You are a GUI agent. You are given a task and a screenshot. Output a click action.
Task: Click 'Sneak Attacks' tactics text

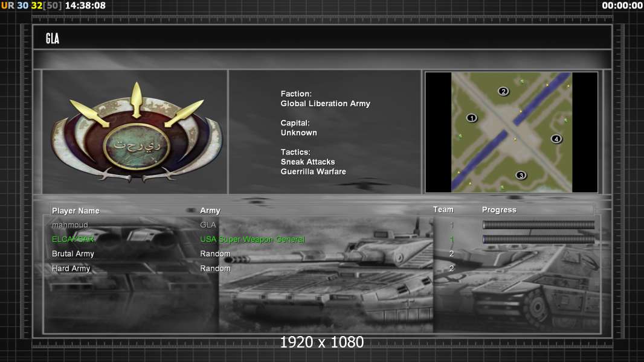(308, 162)
